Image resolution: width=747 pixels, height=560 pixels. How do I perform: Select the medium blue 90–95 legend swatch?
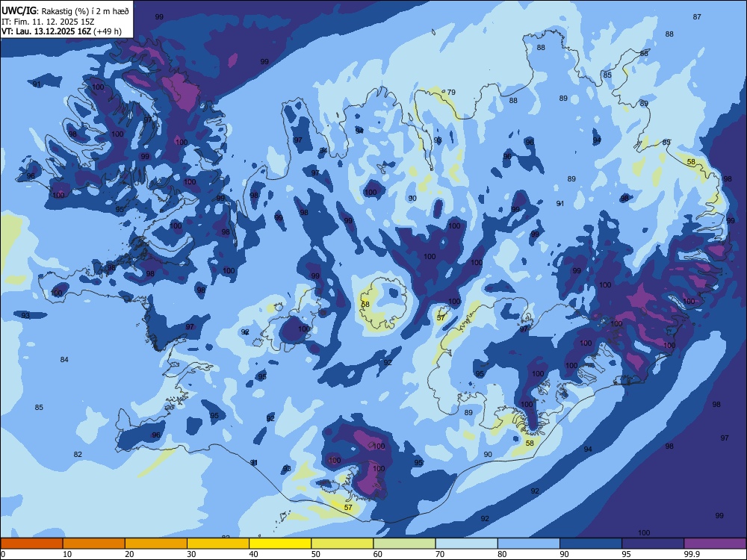pos(591,544)
